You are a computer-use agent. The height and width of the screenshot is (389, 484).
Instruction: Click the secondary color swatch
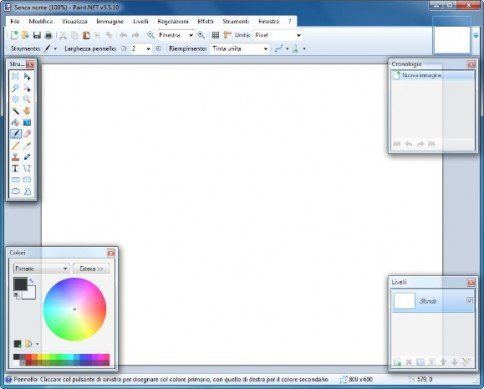[31, 294]
